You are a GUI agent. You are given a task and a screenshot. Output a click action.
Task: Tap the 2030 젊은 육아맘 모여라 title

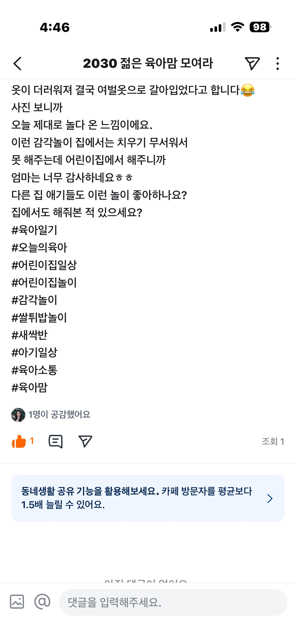point(148,64)
